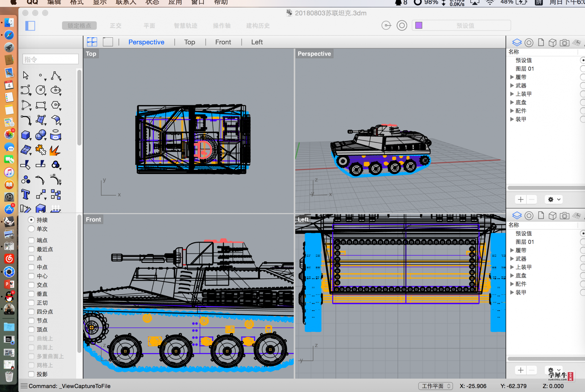The image size is (585, 392).
Task: Open the 工作平面 dropdown in status bar
Action: tap(435, 386)
